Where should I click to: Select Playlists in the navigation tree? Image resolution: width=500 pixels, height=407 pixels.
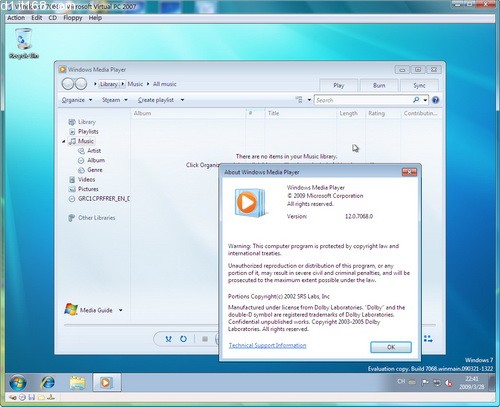pos(88,131)
